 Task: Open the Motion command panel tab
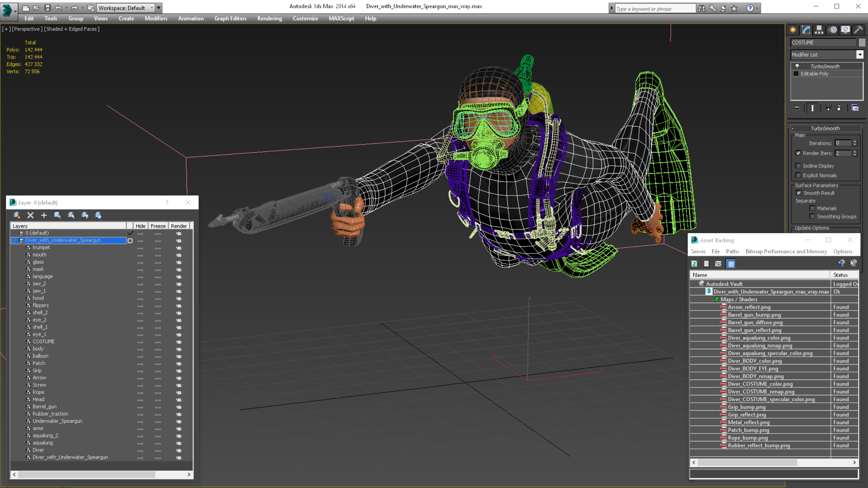click(x=833, y=30)
